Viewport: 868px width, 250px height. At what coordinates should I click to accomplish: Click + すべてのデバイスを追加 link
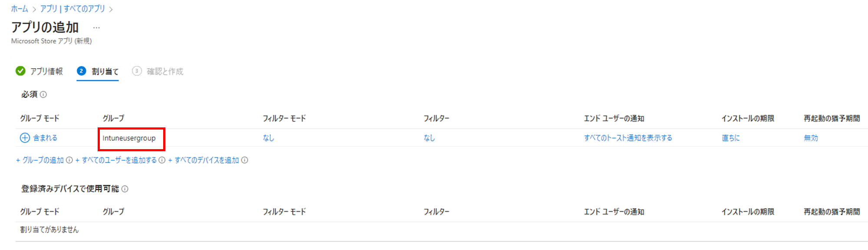click(x=204, y=160)
